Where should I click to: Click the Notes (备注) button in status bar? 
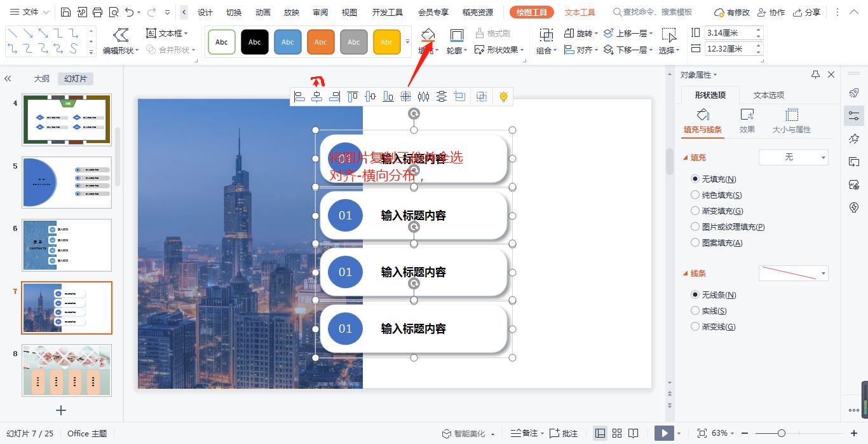pyautogui.click(x=526, y=433)
